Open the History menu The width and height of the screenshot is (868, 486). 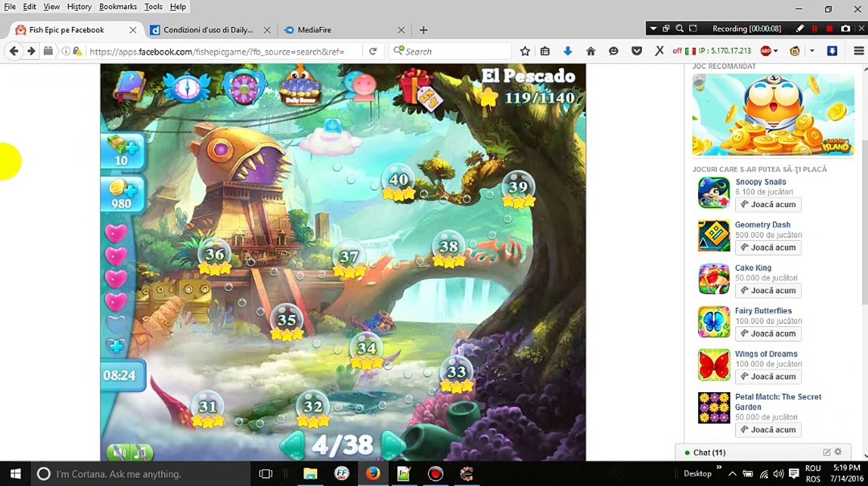pyautogui.click(x=79, y=7)
